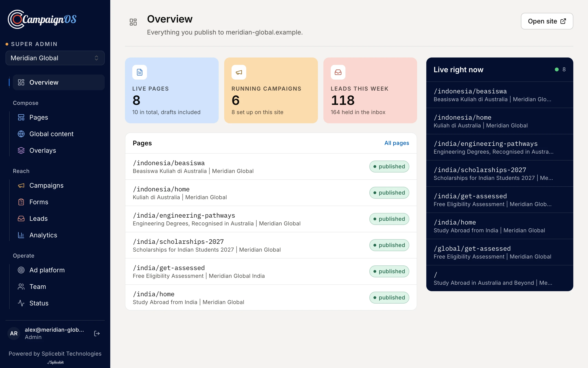Click the CampaignOS logo

(42, 19)
